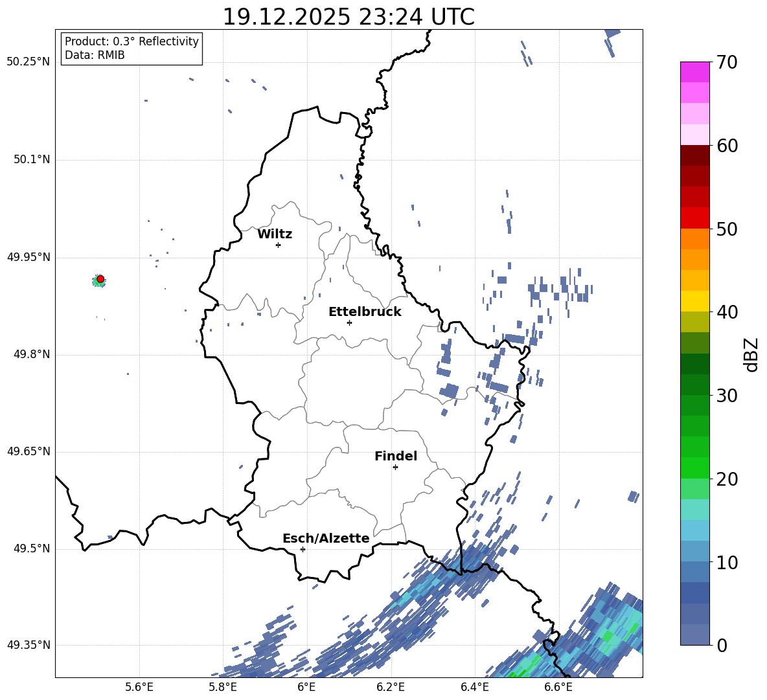This screenshot has width=767, height=700.
Task: Click the 50.25°N latitude label
Action: click(x=29, y=62)
